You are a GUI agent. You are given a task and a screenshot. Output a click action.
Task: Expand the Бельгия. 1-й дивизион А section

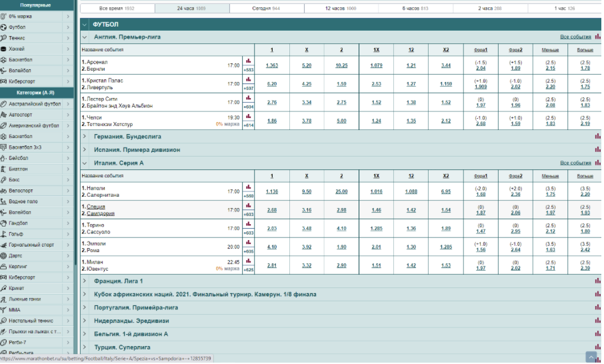[85, 334]
